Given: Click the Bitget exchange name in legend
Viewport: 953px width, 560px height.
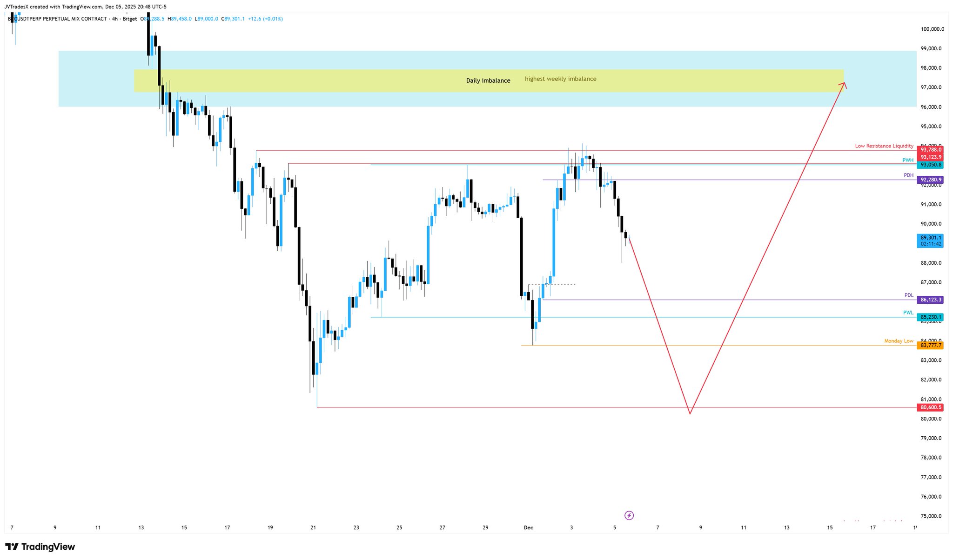Looking at the screenshot, I should point(129,19).
